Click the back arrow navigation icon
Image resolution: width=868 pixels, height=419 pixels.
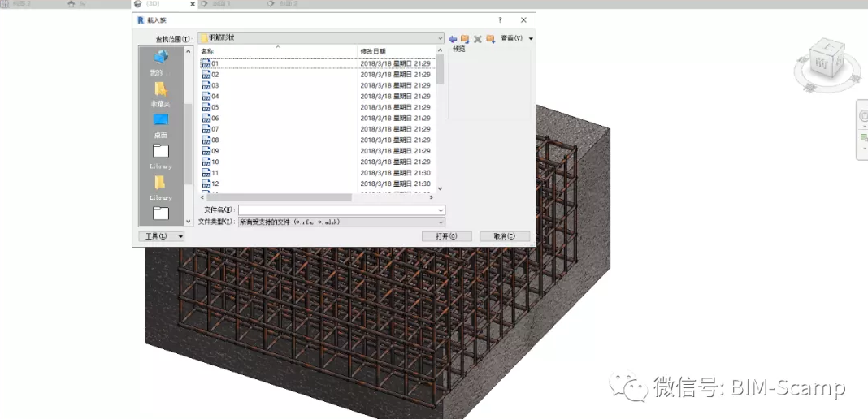[453, 39]
